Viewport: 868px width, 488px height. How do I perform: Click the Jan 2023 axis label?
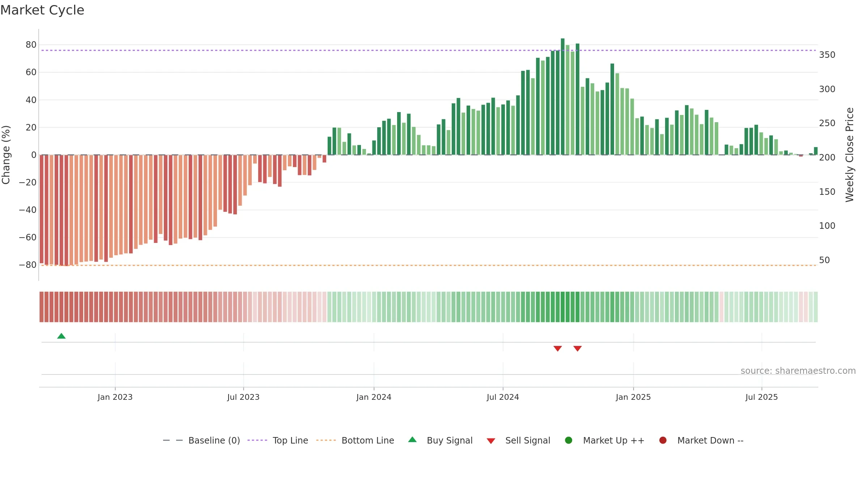(115, 397)
